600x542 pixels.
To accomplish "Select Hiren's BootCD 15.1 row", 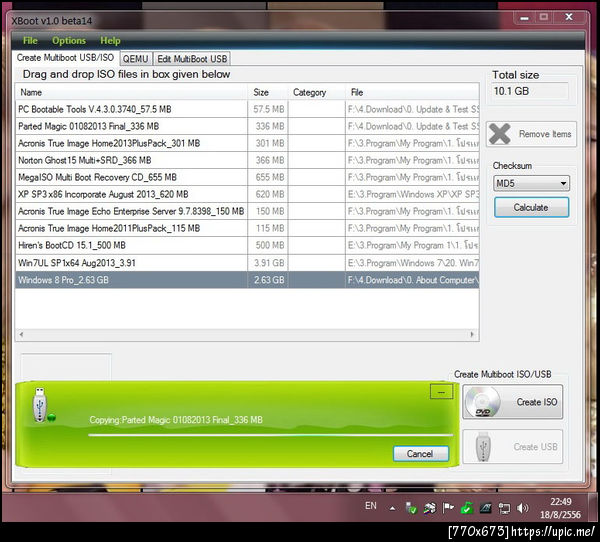I will pos(247,245).
